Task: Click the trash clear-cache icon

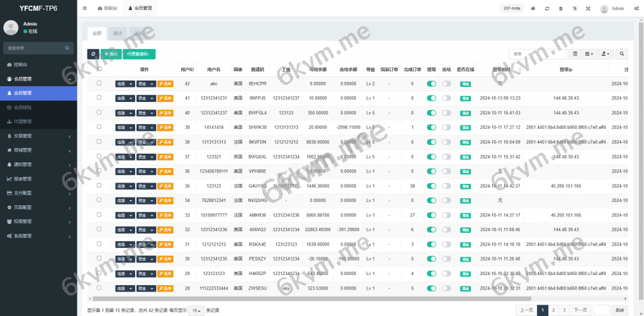Action: pos(560,9)
